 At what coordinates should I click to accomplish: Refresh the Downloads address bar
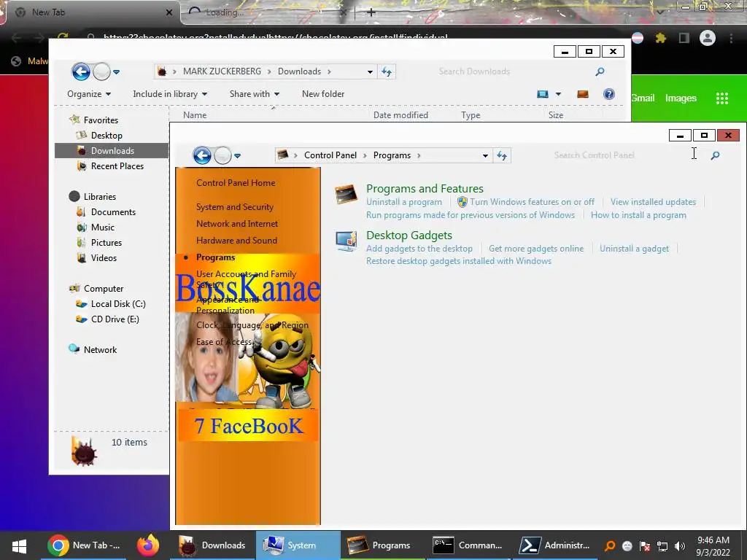pyautogui.click(x=387, y=71)
